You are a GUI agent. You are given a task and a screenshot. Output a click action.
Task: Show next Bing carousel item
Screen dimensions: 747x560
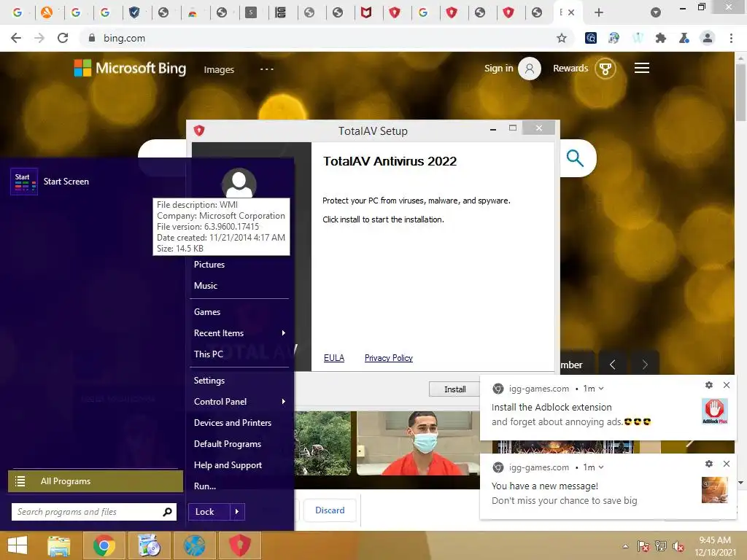coord(645,365)
